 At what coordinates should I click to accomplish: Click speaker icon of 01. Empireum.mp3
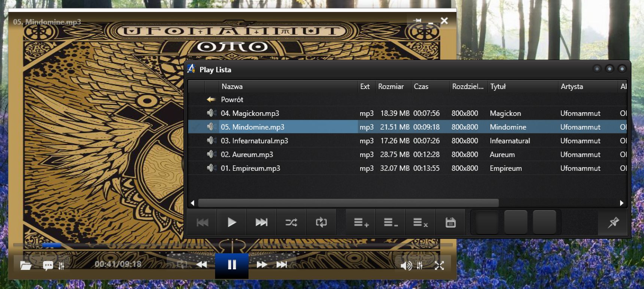[212, 168]
